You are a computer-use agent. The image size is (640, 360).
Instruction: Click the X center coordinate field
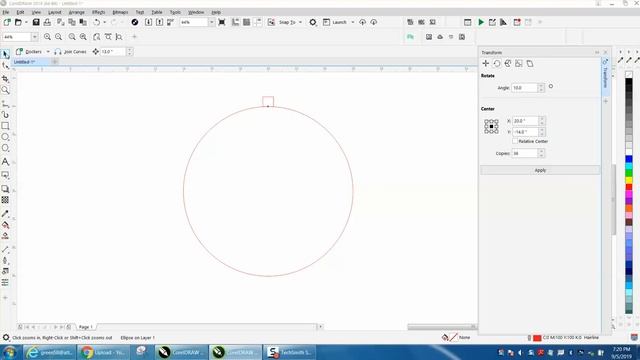coord(526,121)
